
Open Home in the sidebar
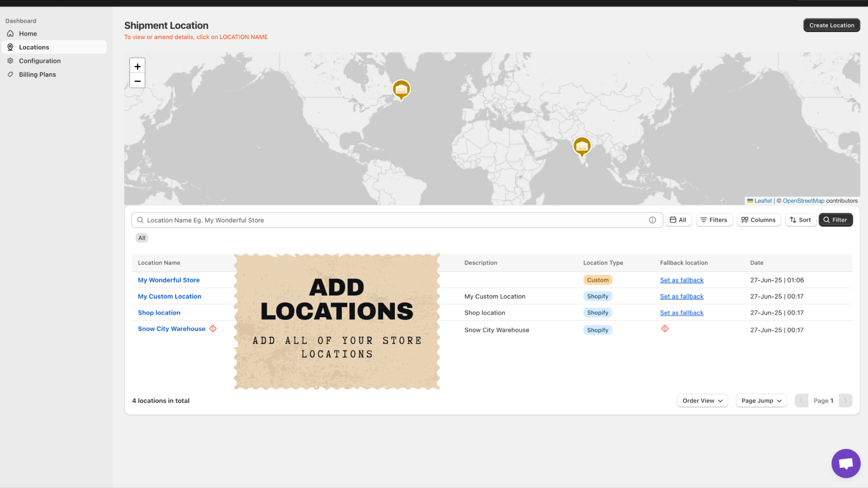click(x=54, y=34)
